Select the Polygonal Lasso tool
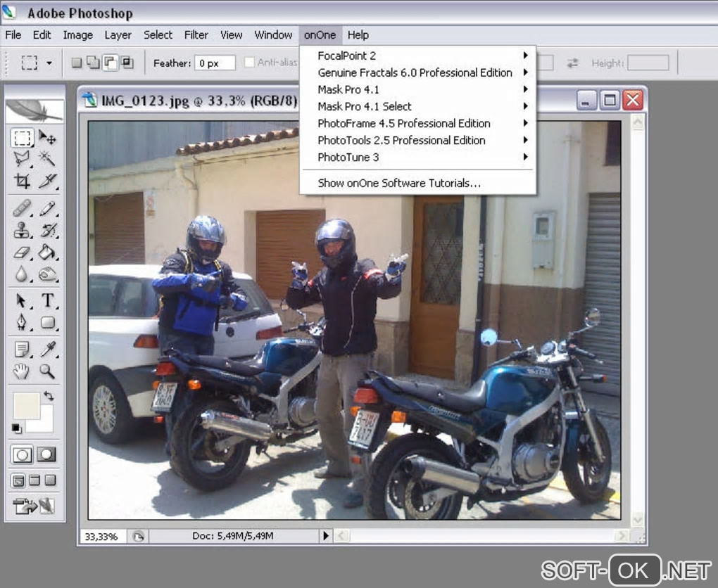 coord(22,159)
